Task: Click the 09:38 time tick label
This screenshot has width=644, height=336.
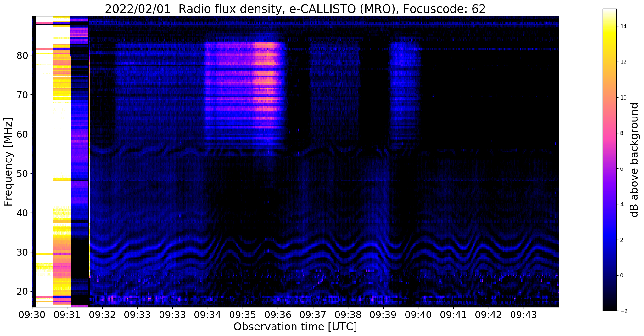Action: coord(348,315)
